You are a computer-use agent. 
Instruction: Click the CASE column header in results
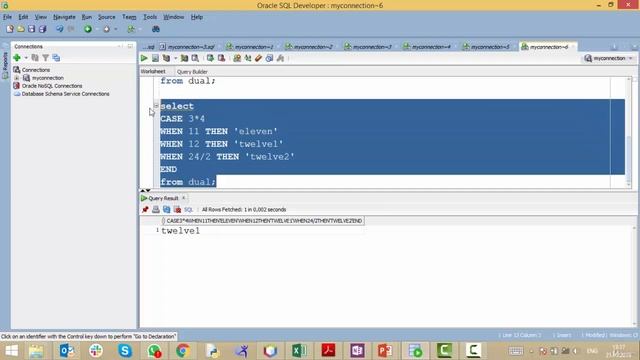click(263, 221)
